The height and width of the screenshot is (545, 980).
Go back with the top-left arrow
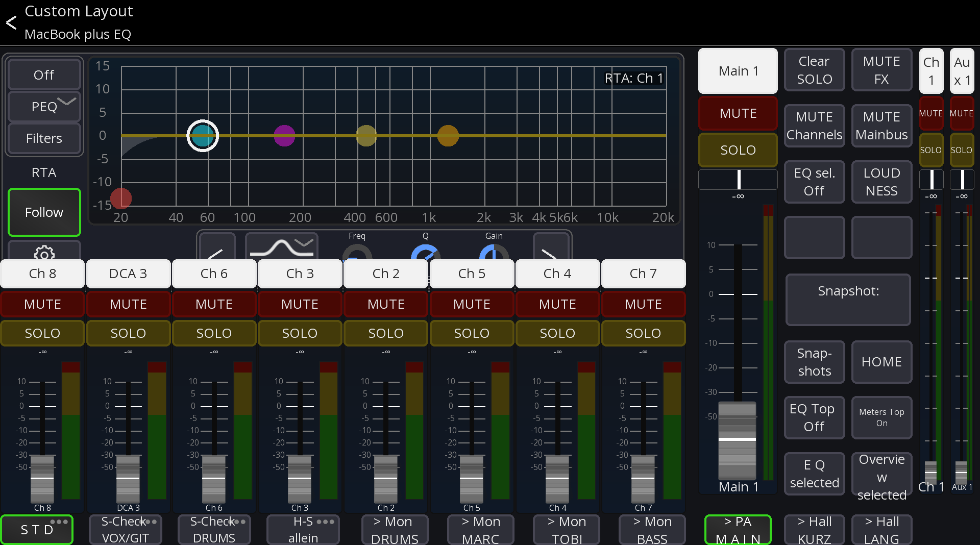click(11, 22)
